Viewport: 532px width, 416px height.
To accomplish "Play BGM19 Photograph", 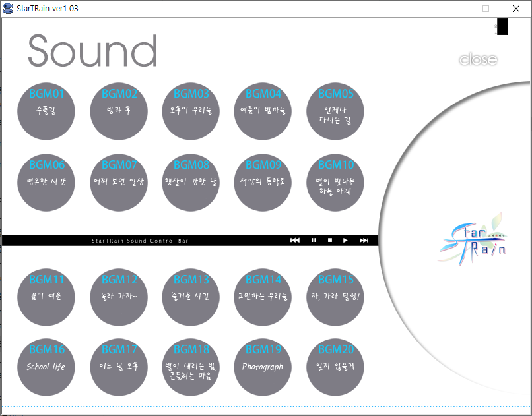I will 263,367.
